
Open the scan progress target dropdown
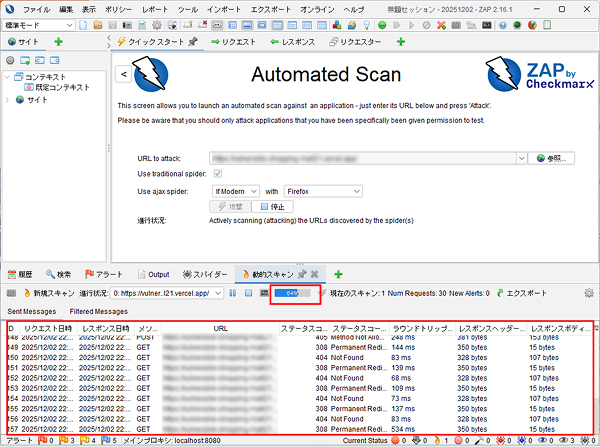[167, 293]
